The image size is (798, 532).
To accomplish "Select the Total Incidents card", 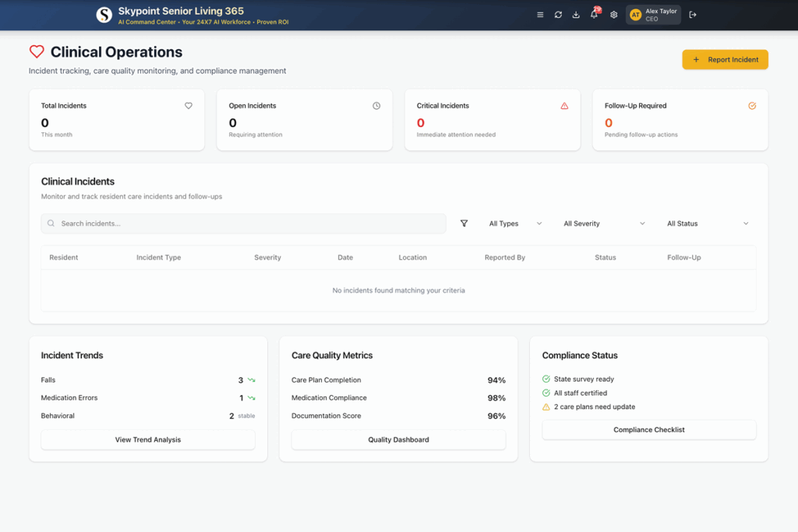I will coord(117,120).
